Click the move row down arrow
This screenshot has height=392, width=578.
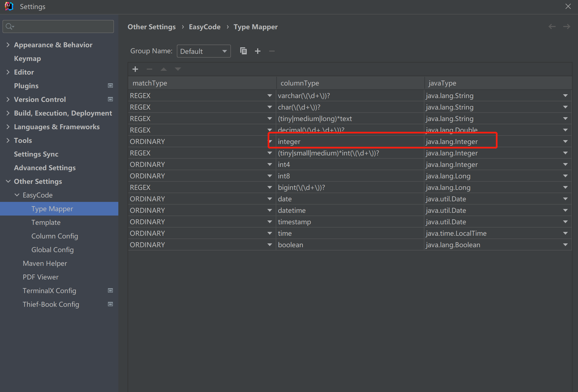click(178, 69)
